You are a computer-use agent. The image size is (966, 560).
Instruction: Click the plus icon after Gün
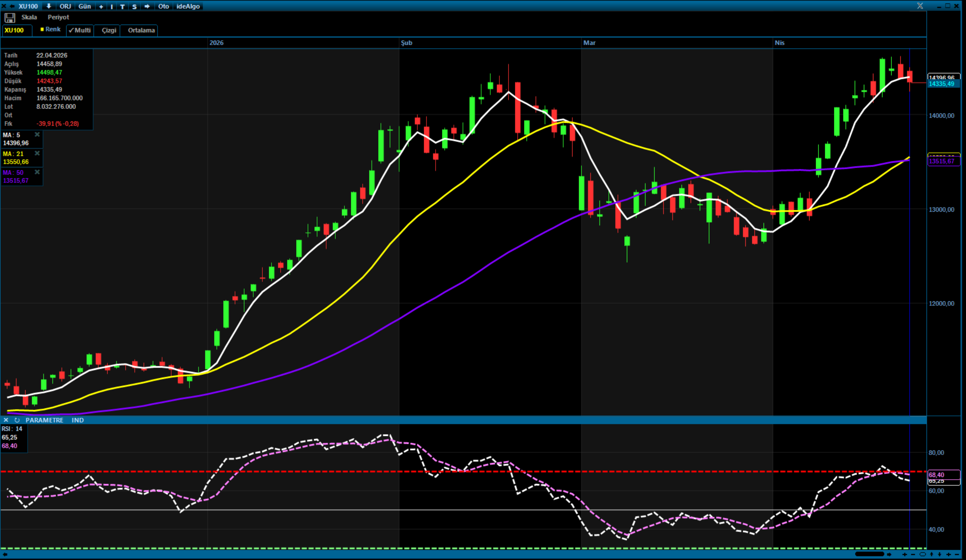click(101, 6)
